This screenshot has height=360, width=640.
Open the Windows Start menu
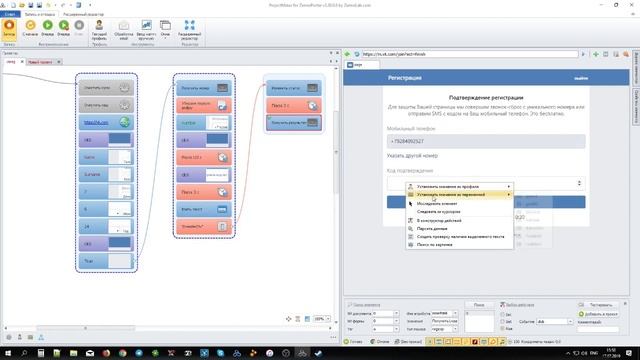(8, 353)
